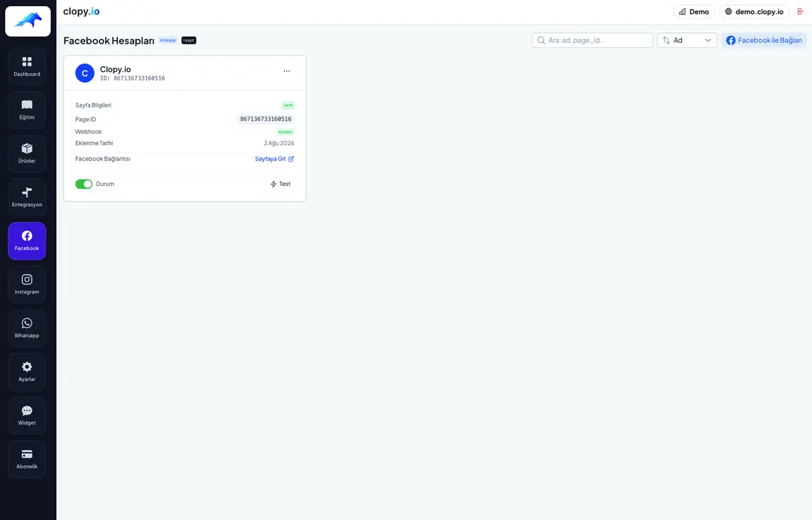
Task: Open Entegrasyon page
Action: coord(27,197)
